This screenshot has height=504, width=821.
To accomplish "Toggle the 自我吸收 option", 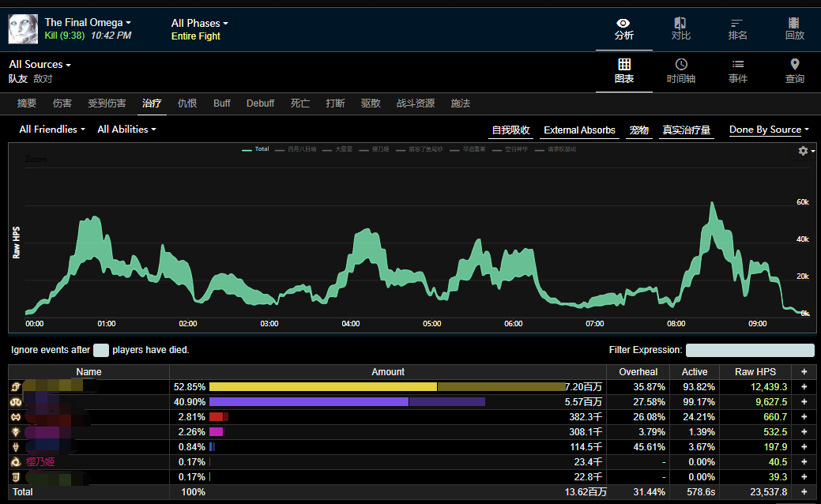I will 510,130.
